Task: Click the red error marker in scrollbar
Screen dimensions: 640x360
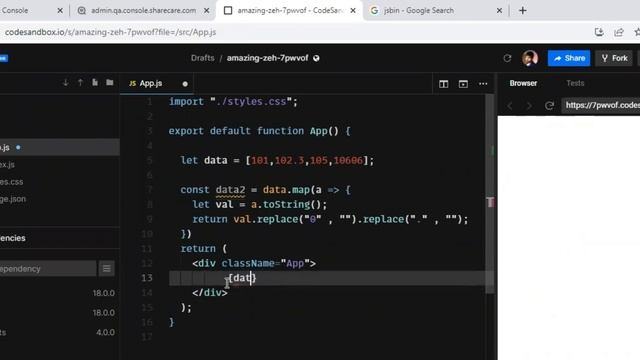Action: coord(490,202)
